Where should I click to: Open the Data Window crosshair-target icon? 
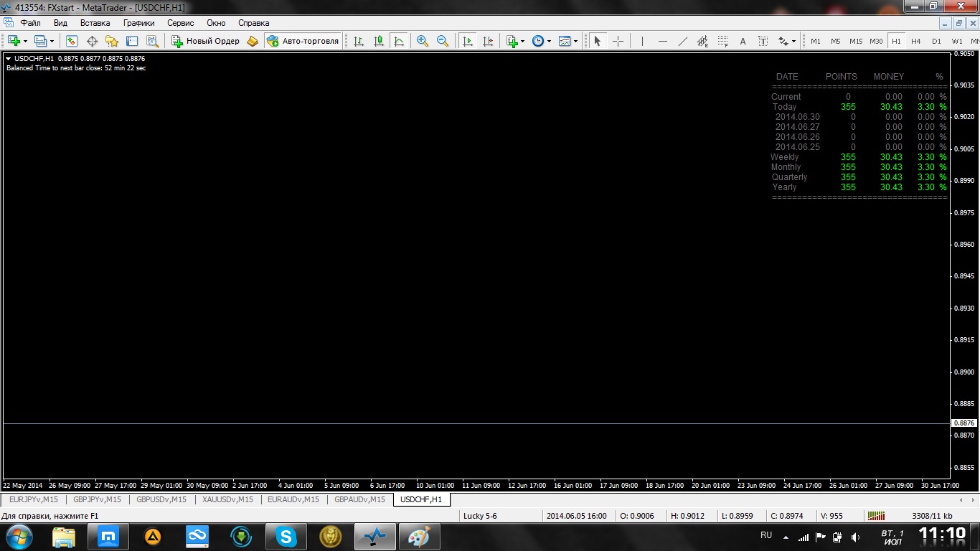(x=92, y=41)
